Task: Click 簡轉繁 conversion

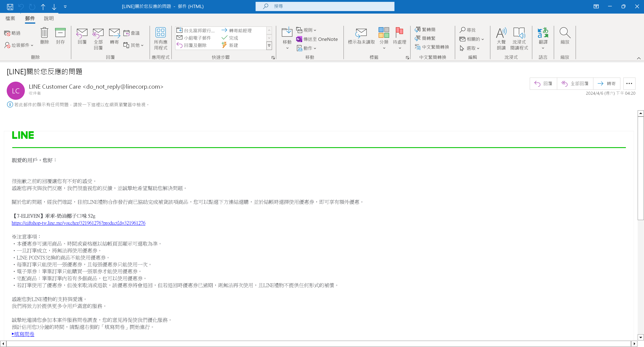Action: 425,38
